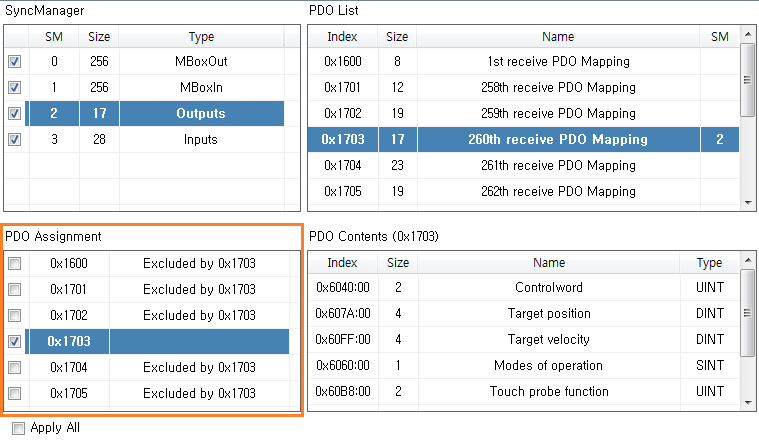The width and height of the screenshot is (759, 442).
Task: Uncheck SyncManager 0 MBoxOut checkbox
Action: coord(15,62)
